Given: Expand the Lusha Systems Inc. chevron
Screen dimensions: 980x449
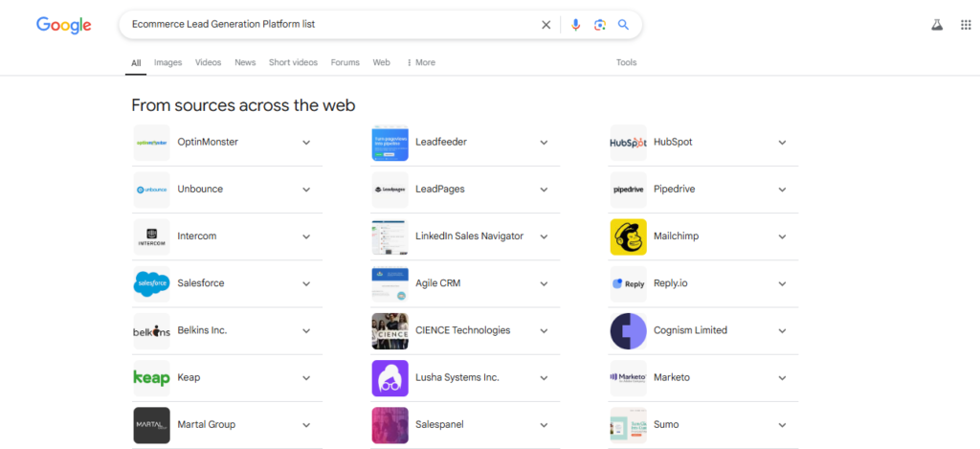Looking at the screenshot, I should click(544, 378).
